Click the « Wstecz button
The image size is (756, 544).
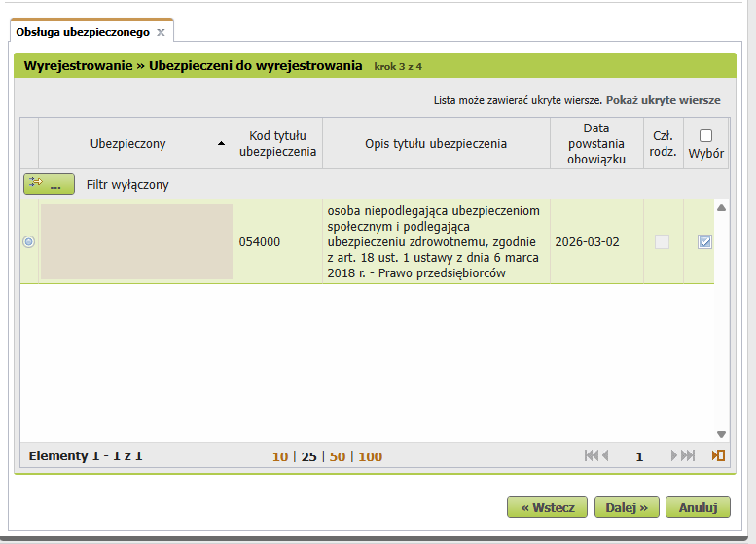click(547, 507)
